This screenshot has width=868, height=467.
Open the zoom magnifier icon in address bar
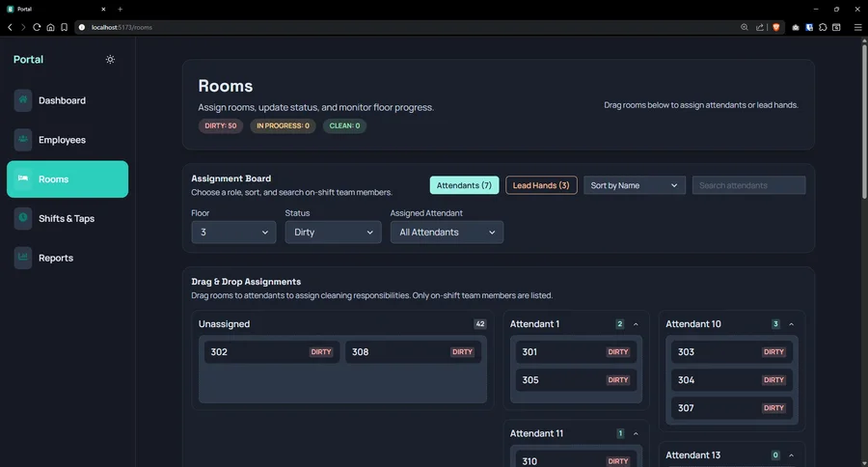pos(745,27)
